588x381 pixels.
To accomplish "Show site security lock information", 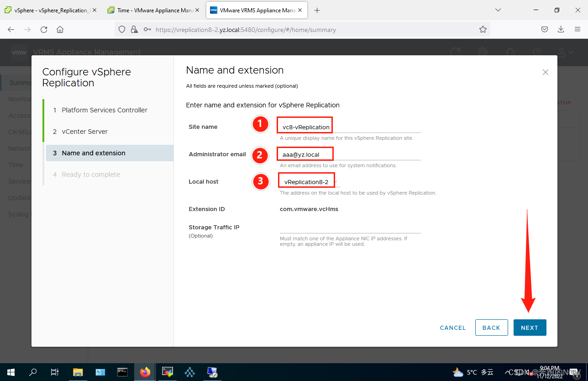I will (x=134, y=30).
